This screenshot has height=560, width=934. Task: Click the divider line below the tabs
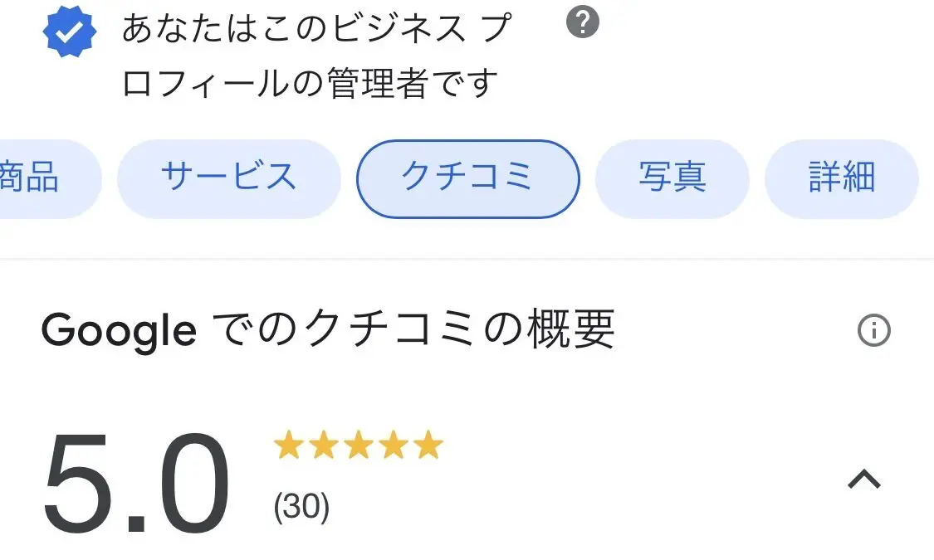tap(467, 259)
